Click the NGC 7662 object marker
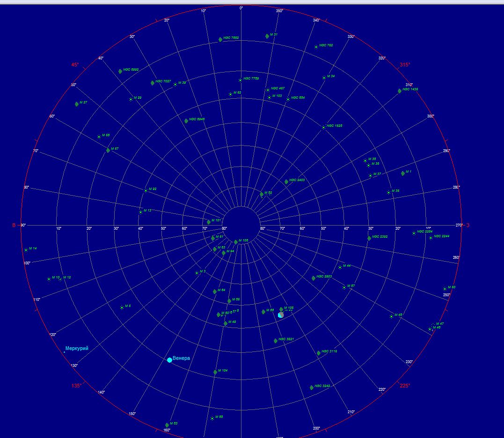The image size is (504, 438). click(220, 39)
